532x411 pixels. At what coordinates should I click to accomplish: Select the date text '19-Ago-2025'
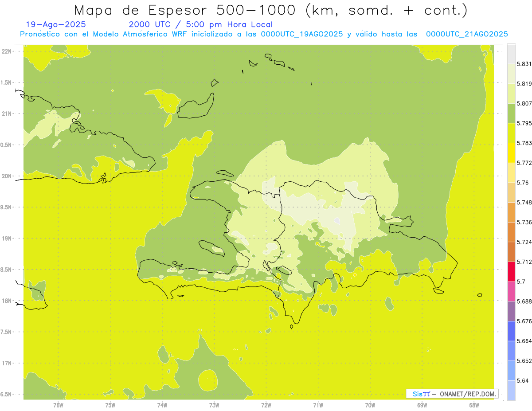[x=56, y=24]
